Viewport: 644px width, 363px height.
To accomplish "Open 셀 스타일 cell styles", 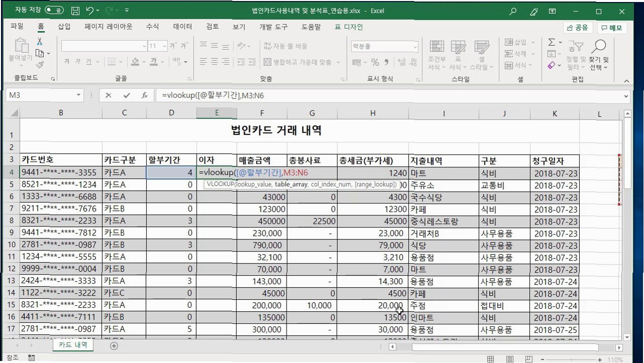I will [481, 55].
